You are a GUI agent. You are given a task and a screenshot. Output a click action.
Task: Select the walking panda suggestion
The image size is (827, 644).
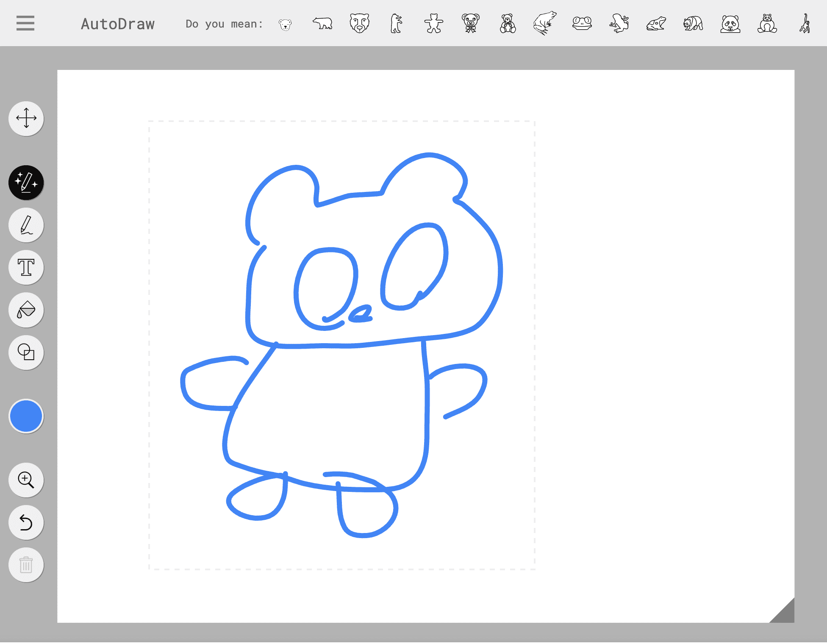pos(693,23)
